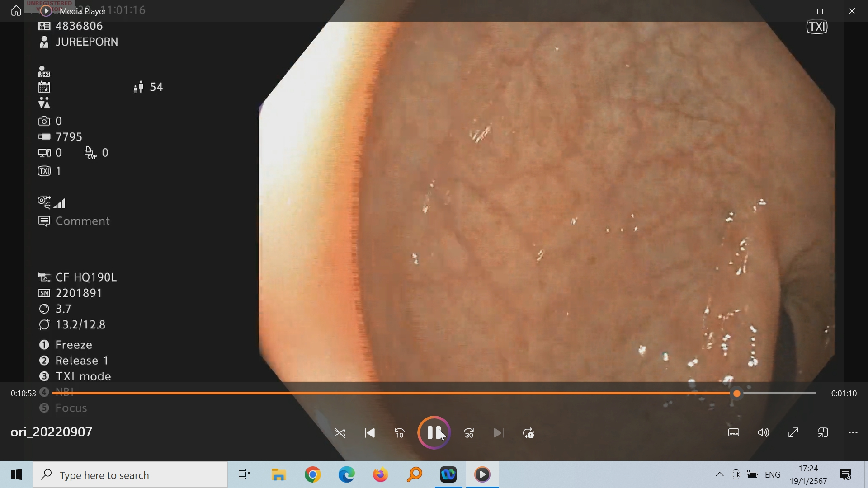Viewport: 868px width, 488px height.
Task: Click serial number 2201891 text
Action: point(79,293)
